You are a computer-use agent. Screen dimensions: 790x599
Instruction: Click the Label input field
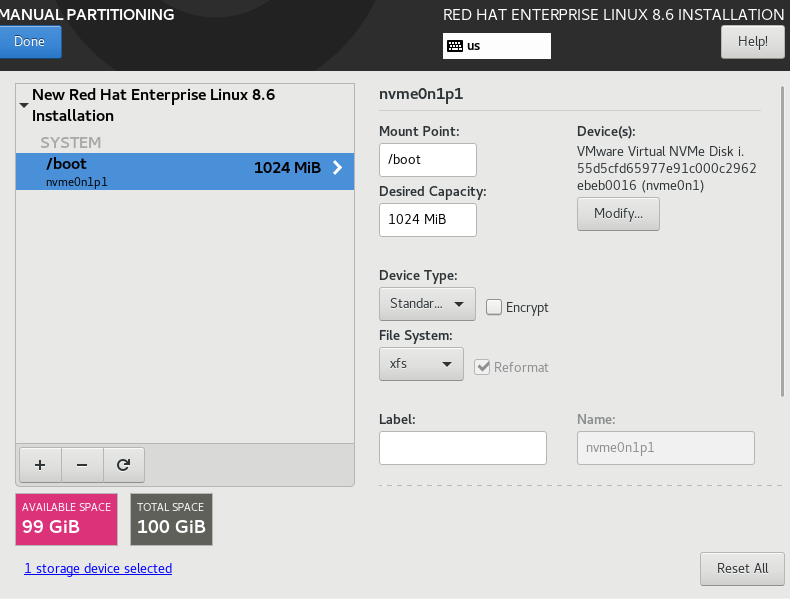[463, 447]
